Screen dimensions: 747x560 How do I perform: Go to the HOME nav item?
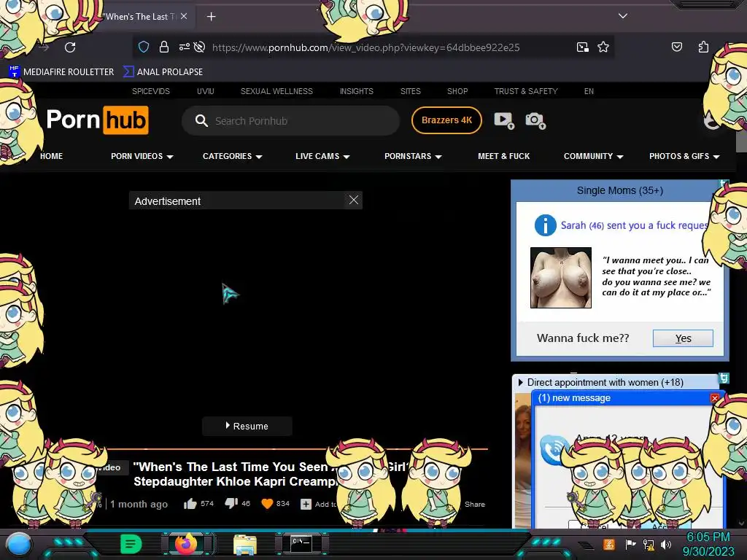tap(52, 156)
